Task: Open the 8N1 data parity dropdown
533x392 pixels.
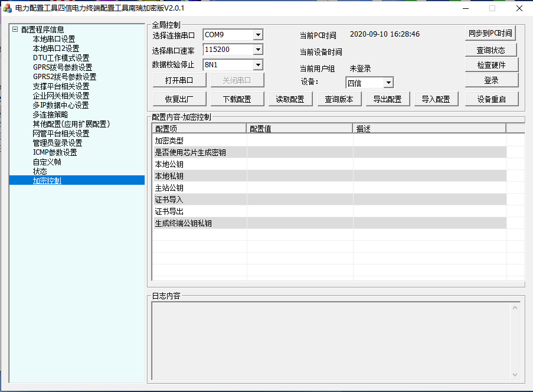Action: [257, 65]
